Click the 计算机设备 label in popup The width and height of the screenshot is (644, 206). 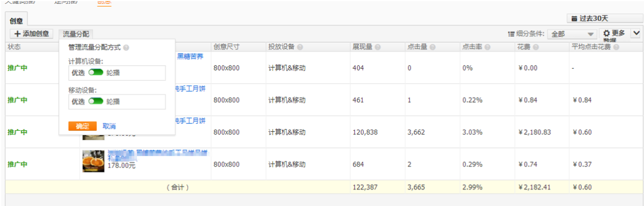coord(86,61)
